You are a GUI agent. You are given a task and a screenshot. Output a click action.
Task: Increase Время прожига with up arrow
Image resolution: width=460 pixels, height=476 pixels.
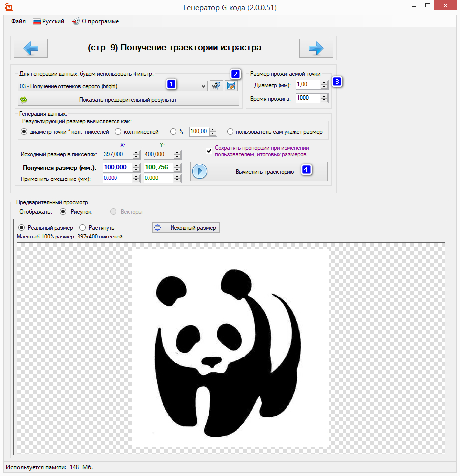coord(324,96)
